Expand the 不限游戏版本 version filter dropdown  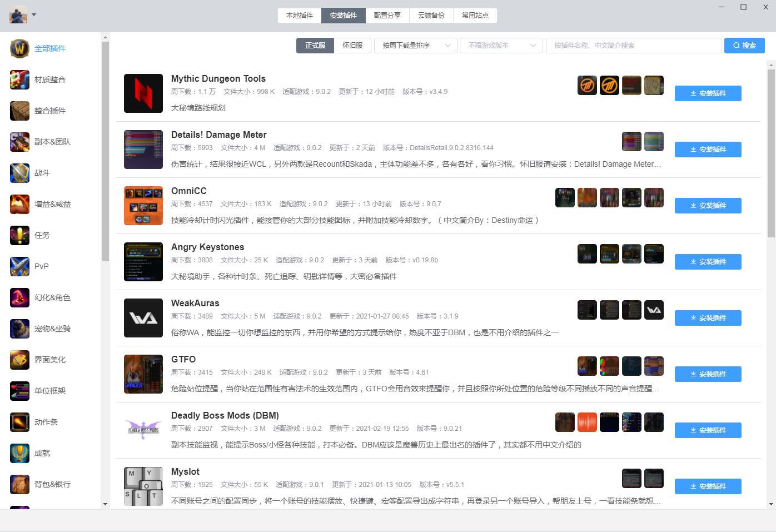click(501, 46)
